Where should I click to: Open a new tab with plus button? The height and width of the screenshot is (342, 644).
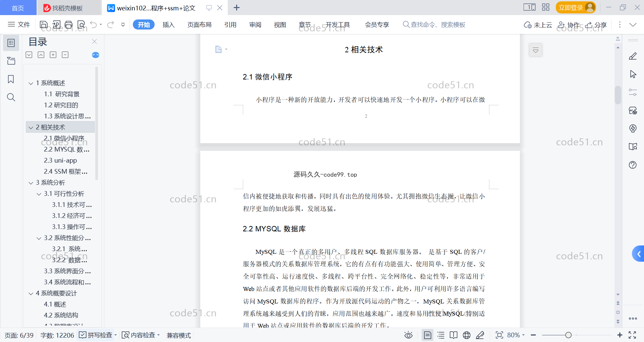[236, 7]
